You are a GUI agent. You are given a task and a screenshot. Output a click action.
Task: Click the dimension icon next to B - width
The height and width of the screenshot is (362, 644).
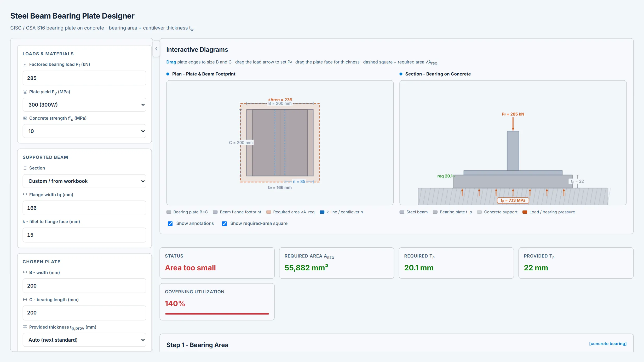pyautogui.click(x=25, y=272)
